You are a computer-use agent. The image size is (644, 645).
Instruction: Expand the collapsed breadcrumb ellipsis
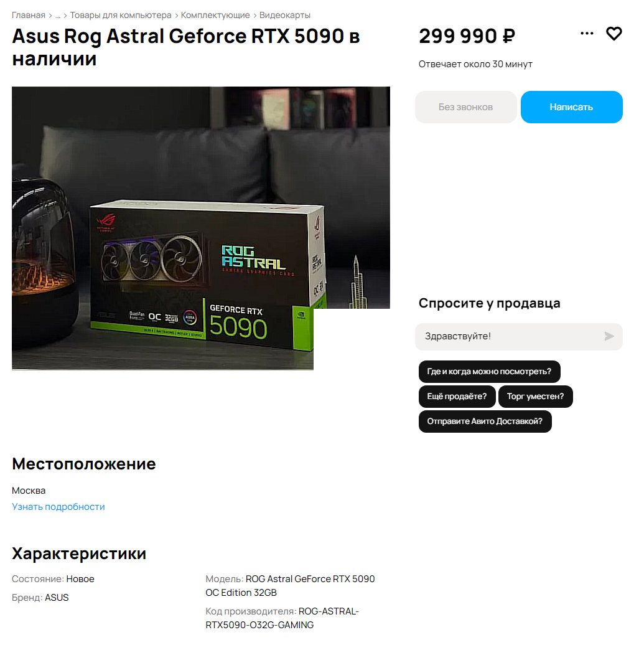pyautogui.click(x=58, y=16)
